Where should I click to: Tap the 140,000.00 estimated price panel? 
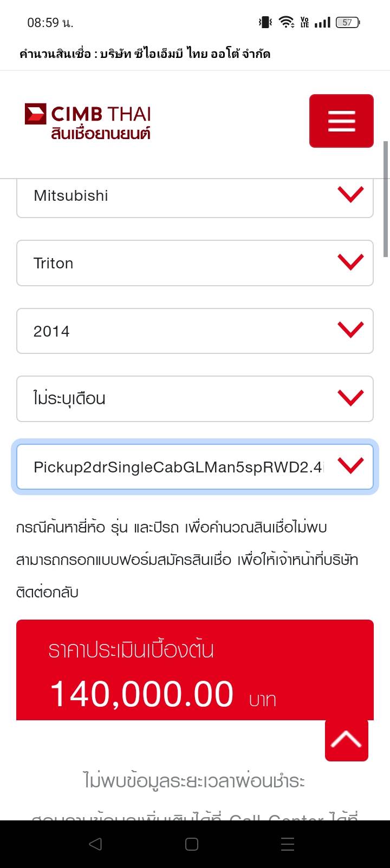(x=194, y=671)
